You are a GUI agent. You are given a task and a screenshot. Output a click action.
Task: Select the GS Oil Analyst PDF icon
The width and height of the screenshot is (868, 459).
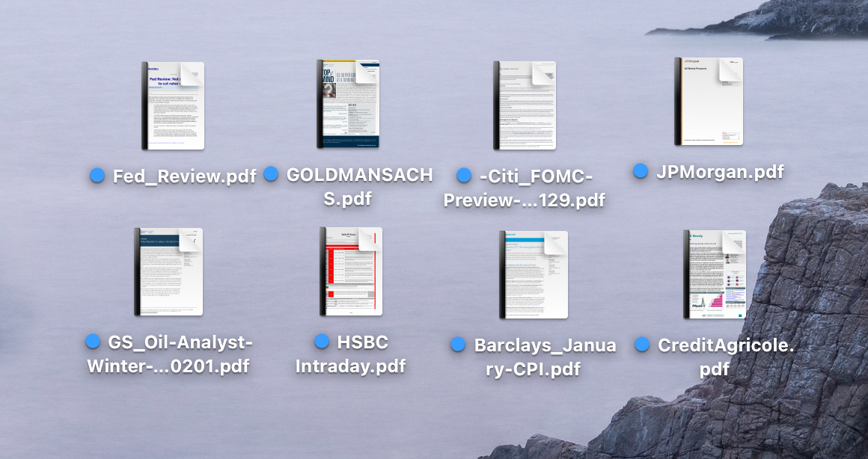(x=168, y=271)
